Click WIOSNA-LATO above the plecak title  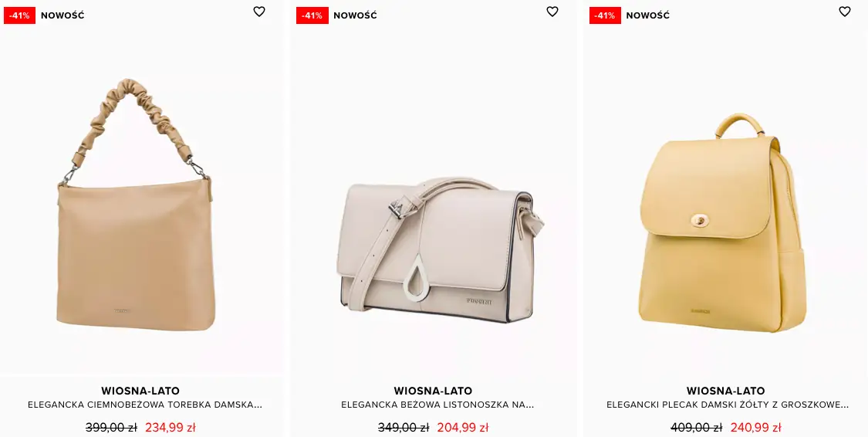coord(726,391)
